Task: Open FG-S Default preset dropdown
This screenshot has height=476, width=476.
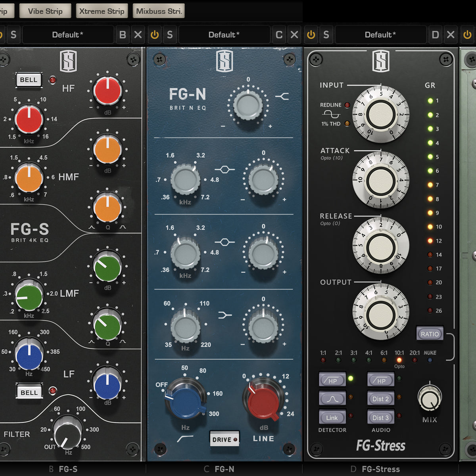Action: [x=68, y=35]
